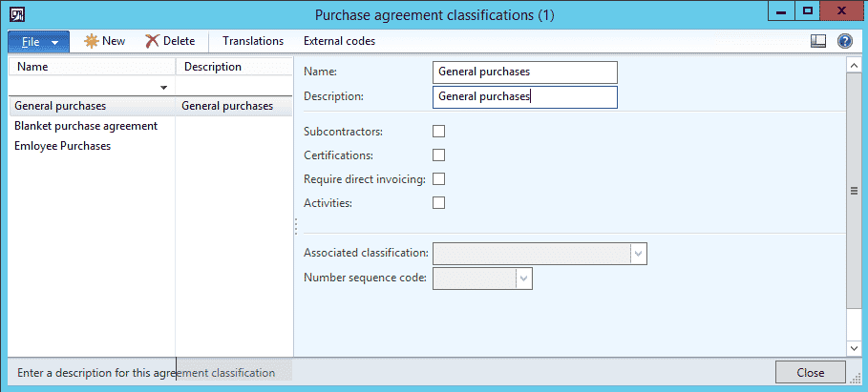Open Translations from the toolbar

pyautogui.click(x=253, y=41)
